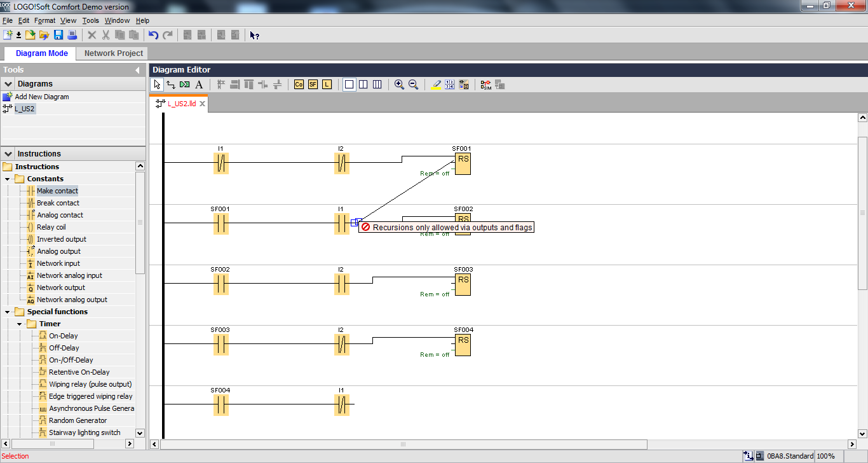Open the Format menu
Viewport: 868px width, 463px height.
45,21
